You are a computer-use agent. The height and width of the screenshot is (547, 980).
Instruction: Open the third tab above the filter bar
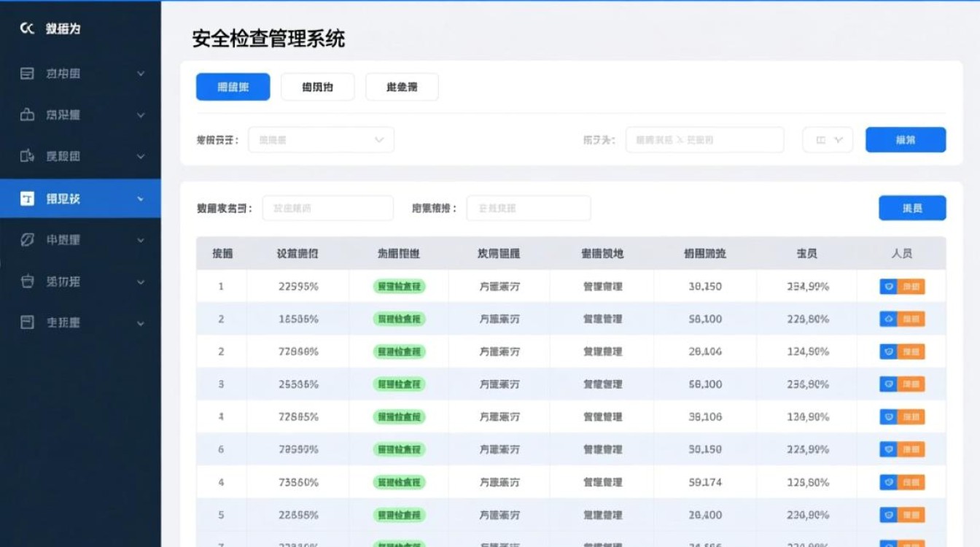click(x=402, y=86)
